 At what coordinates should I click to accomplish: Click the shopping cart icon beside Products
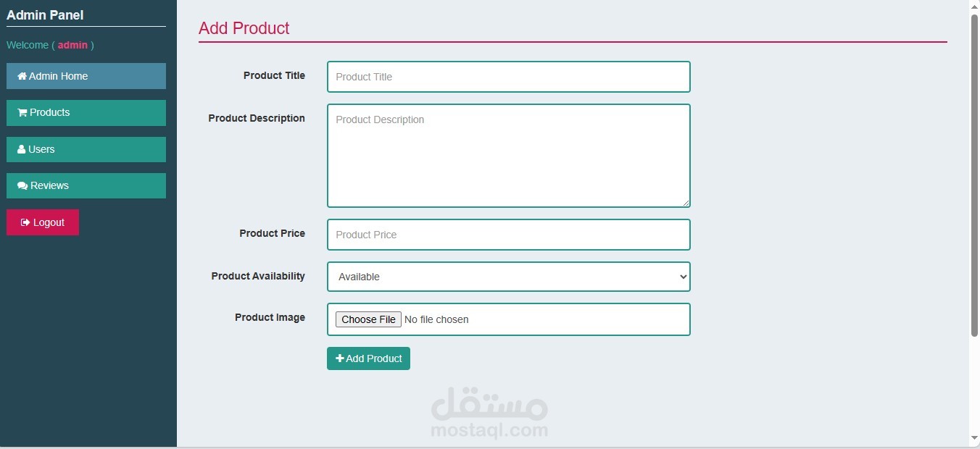22,112
